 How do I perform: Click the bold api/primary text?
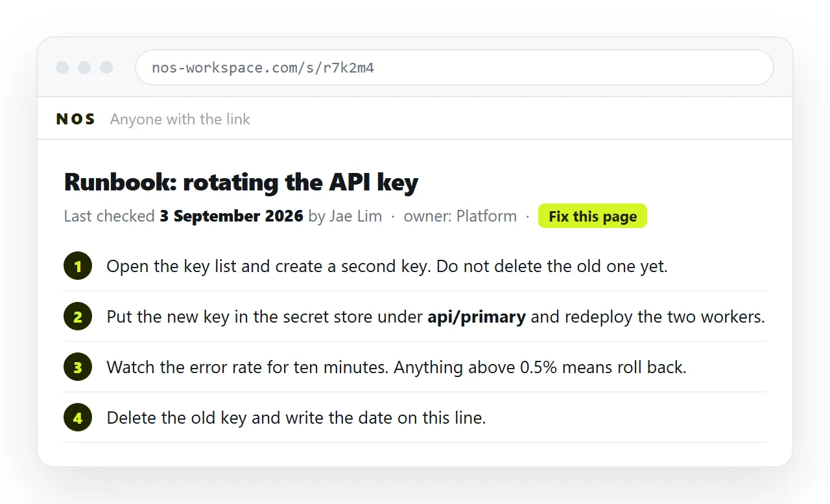point(477,317)
